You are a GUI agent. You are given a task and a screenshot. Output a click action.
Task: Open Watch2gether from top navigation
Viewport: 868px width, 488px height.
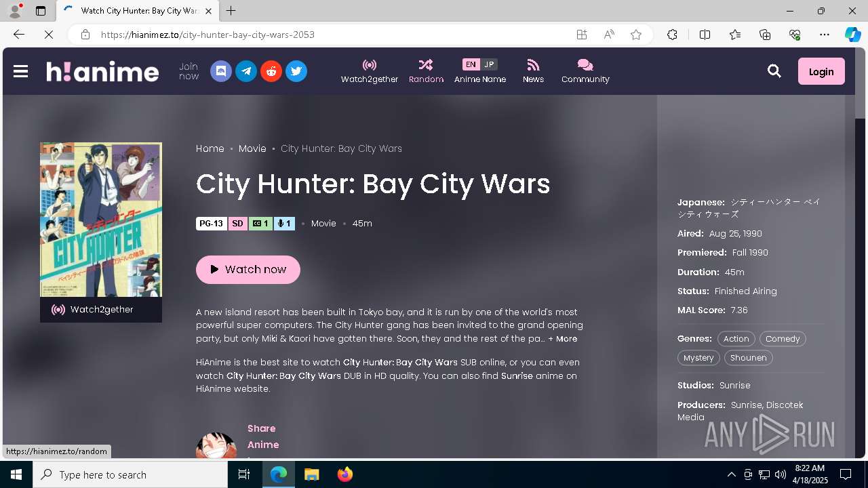click(x=370, y=71)
